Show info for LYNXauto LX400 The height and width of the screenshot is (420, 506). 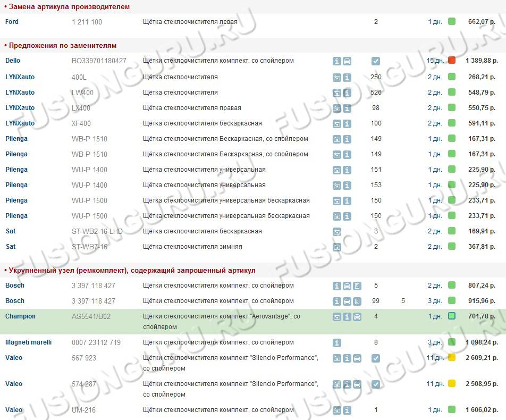pos(347,108)
